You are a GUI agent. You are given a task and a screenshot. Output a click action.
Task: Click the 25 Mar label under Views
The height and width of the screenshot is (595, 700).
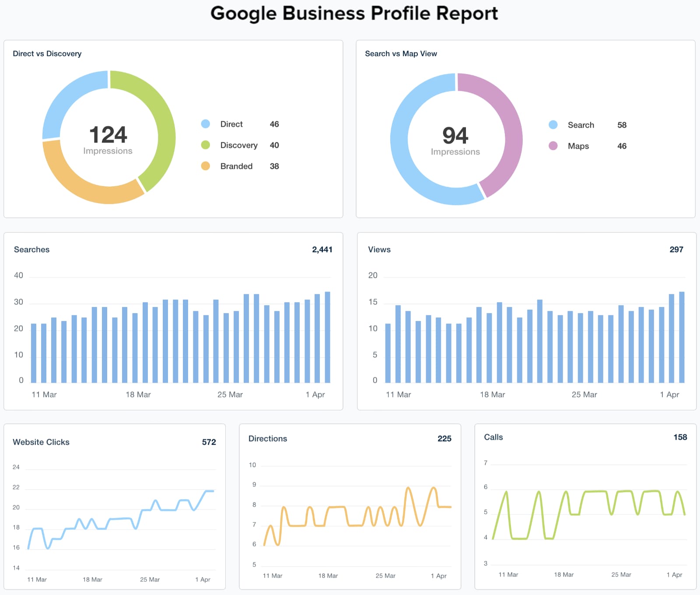click(584, 394)
